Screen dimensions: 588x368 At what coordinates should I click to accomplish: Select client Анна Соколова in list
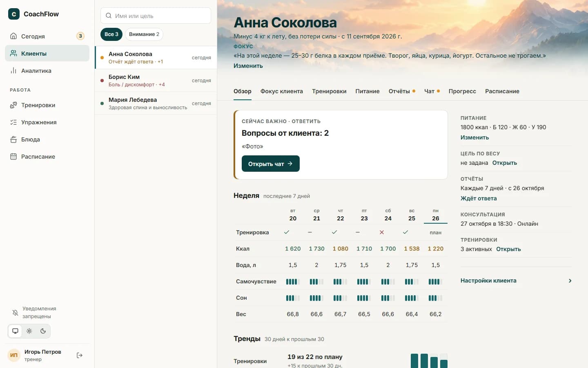(156, 58)
